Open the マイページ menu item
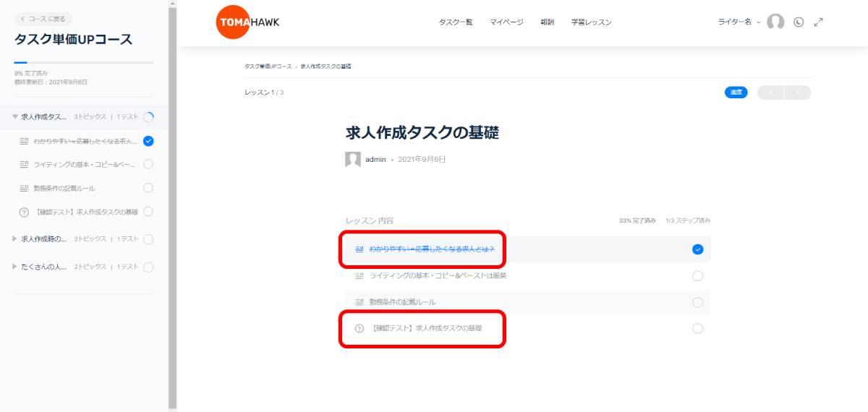Viewport: 868px width, 412px height. (506, 22)
